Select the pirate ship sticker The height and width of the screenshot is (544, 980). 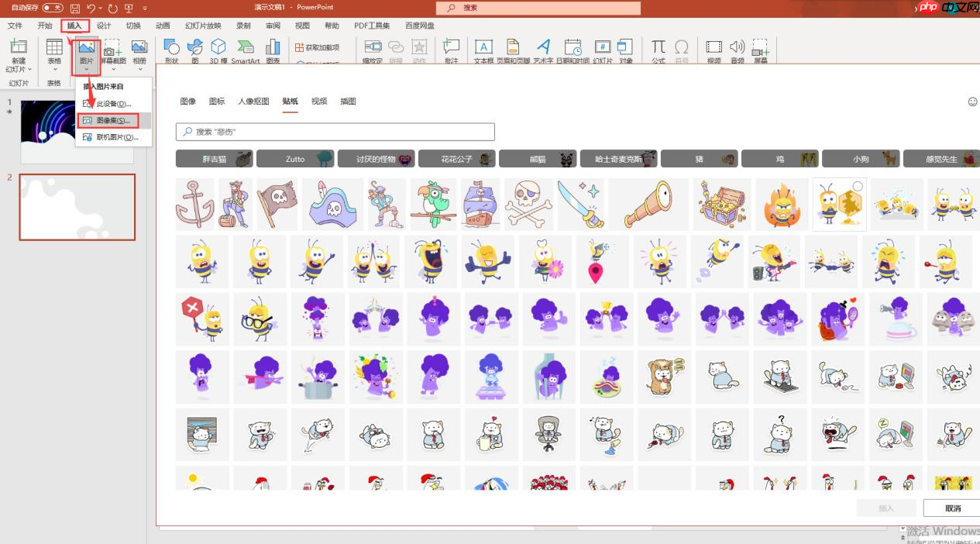tap(480, 205)
